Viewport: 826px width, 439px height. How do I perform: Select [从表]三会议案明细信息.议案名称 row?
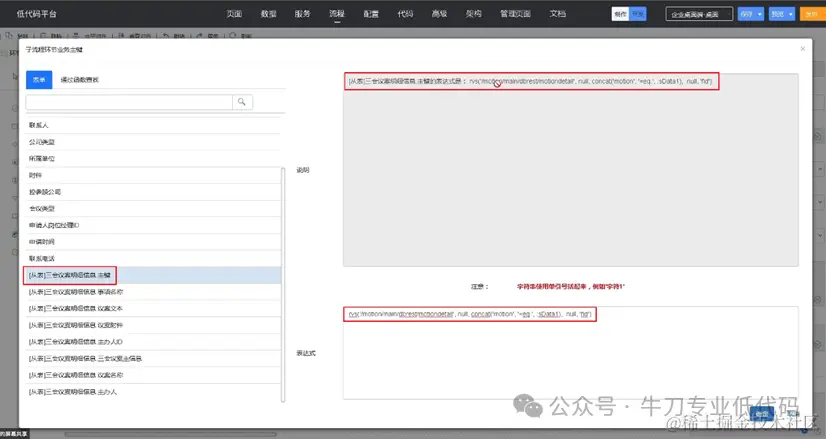tap(153, 375)
